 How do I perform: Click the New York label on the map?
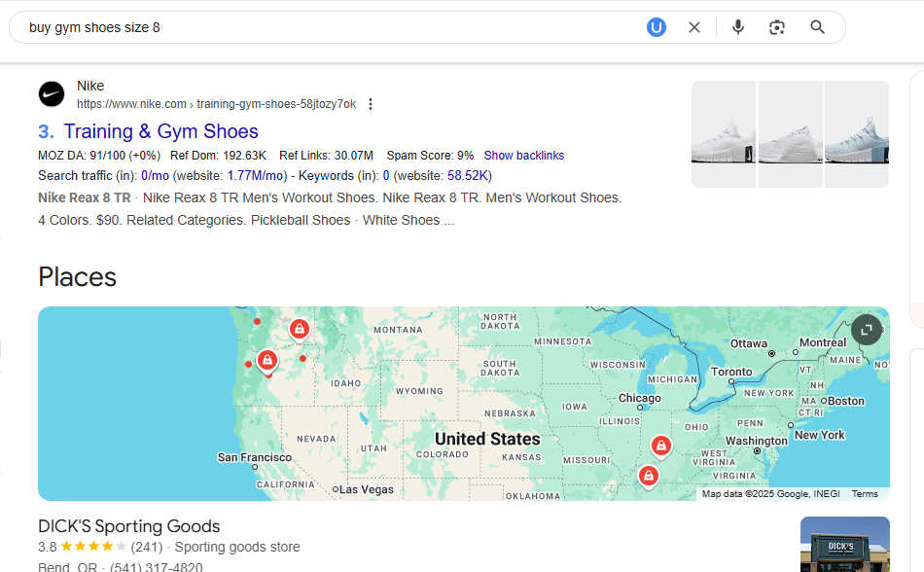tap(820, 435)
